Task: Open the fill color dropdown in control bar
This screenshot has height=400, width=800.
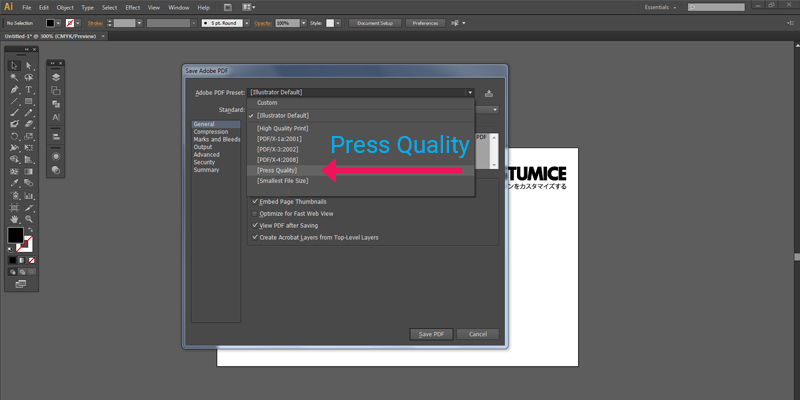Action: pyautogui.click(x=58, y=23)
